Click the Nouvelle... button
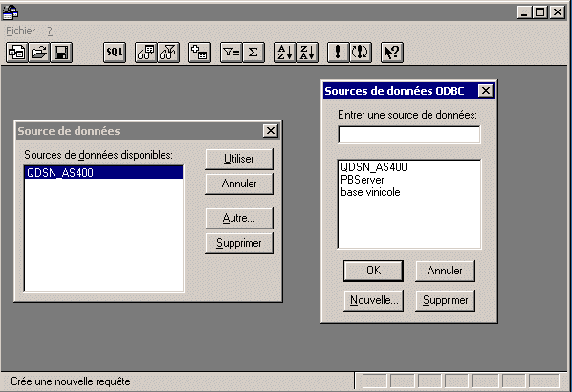 [x=374, y=300]
